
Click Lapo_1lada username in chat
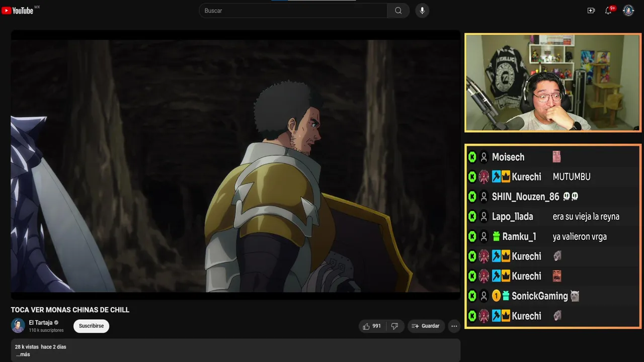point(512,217)
